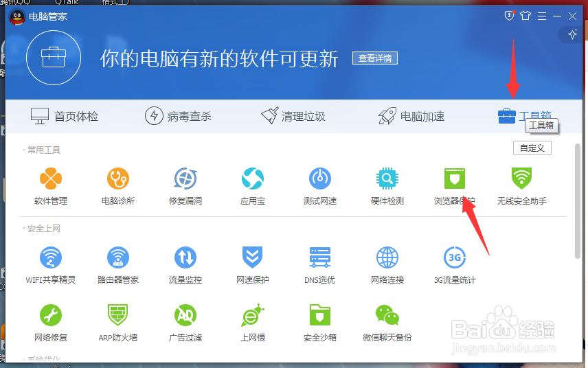Open ARP防火墙 firewall tool
Viewport: 588px width, 368px height.
pos(117,323)
